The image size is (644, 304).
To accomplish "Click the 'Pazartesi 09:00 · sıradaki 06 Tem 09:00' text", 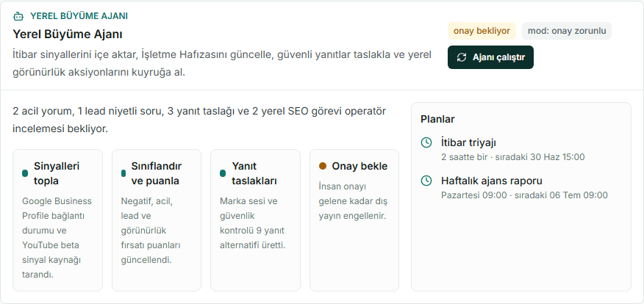I will coord(524,195).
